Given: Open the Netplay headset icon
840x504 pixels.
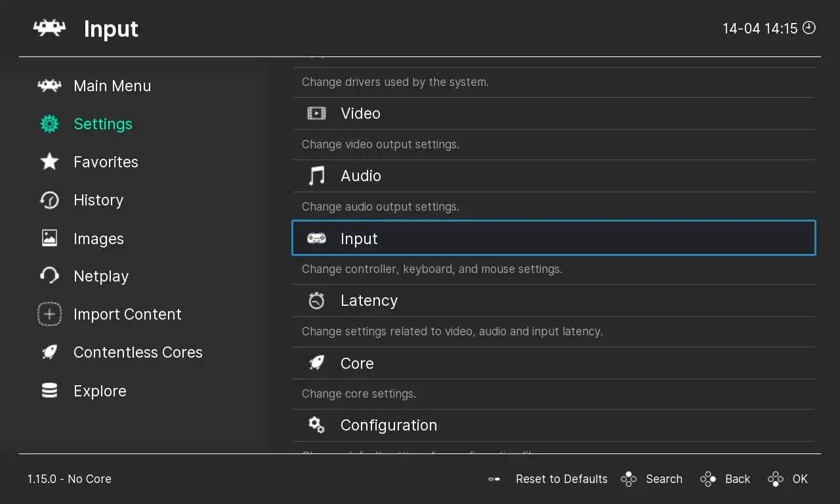Looking at the screenshot, I should point(50,276).
